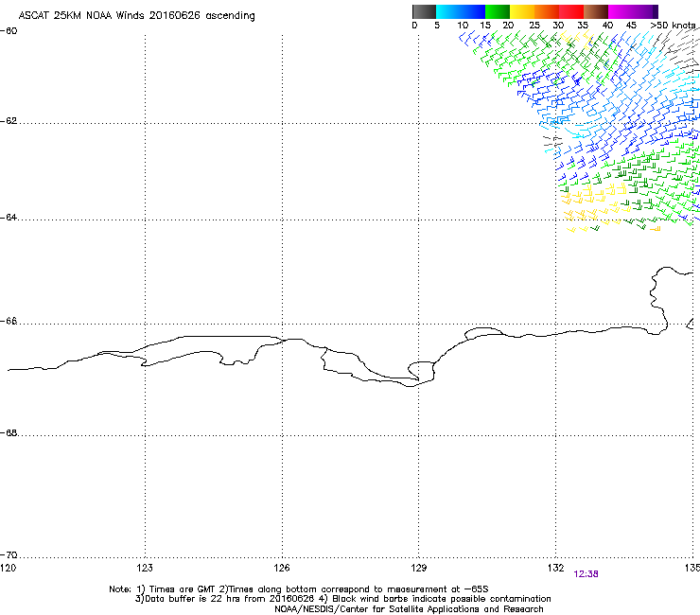Click the blue 10-15 knots legend segment
This screenshot has width=700, height=615.
[473, 11]
